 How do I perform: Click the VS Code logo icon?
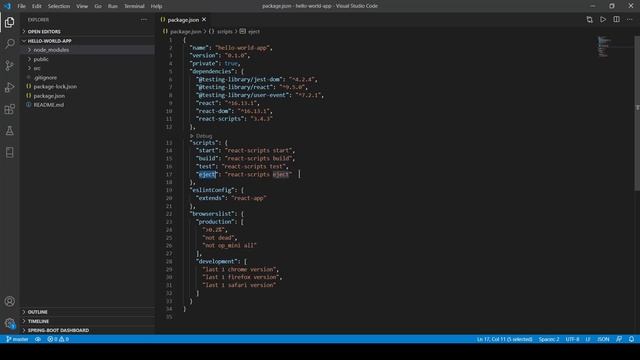point(7,6)
